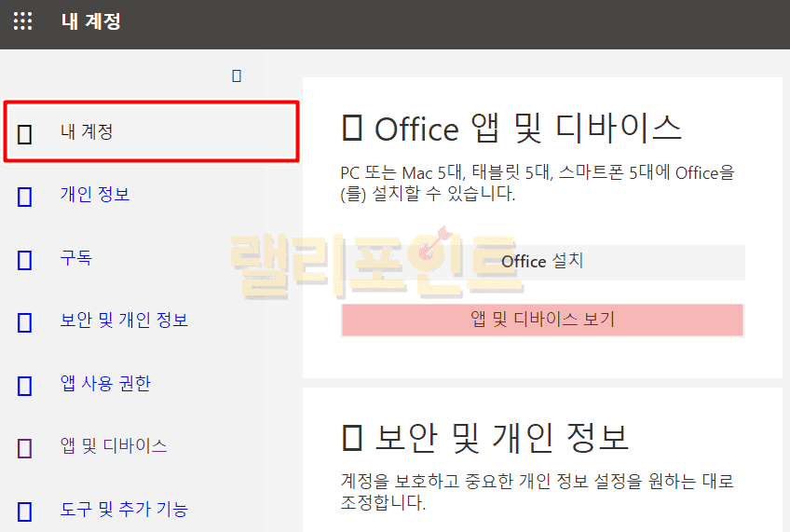Open 앱 및 디바이스 sidebar link
This screenshot has height=532, width=790.
click(x=114, y=445)
